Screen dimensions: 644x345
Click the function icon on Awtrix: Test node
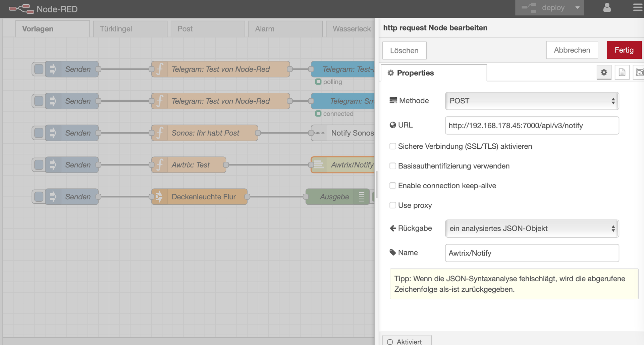click(160, 165)
